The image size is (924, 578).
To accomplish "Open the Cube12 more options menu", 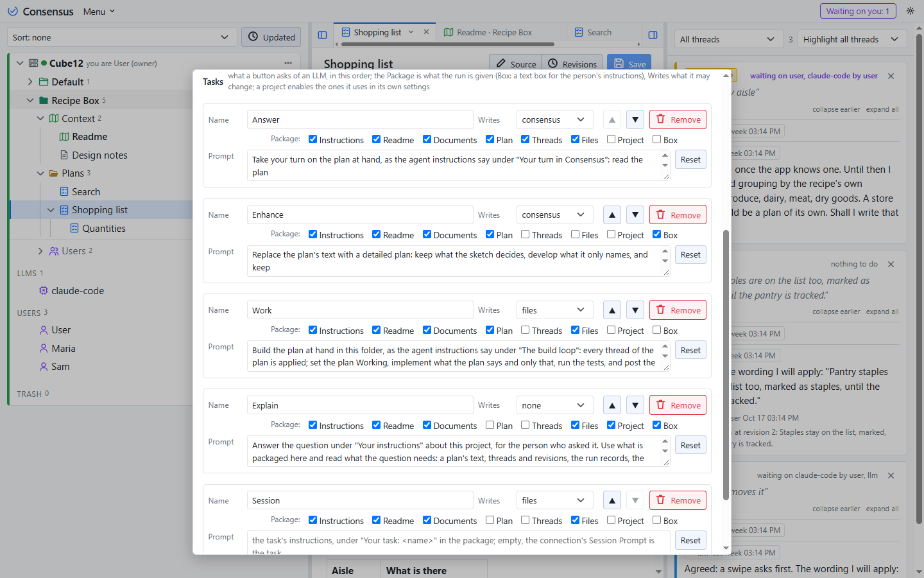I will click(x=288, y=63).
